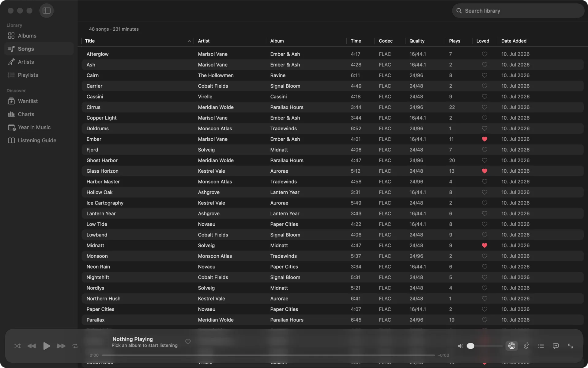Love the song Afterglow
The width and height of the screenshot is (588, 368).
coord(484,54)
